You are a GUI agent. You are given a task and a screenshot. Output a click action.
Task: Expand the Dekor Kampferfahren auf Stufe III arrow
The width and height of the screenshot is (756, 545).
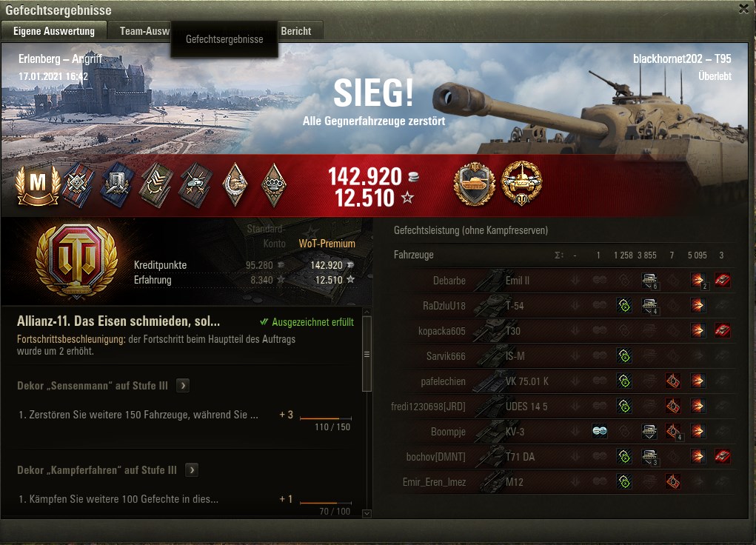(x=192, y=469)
